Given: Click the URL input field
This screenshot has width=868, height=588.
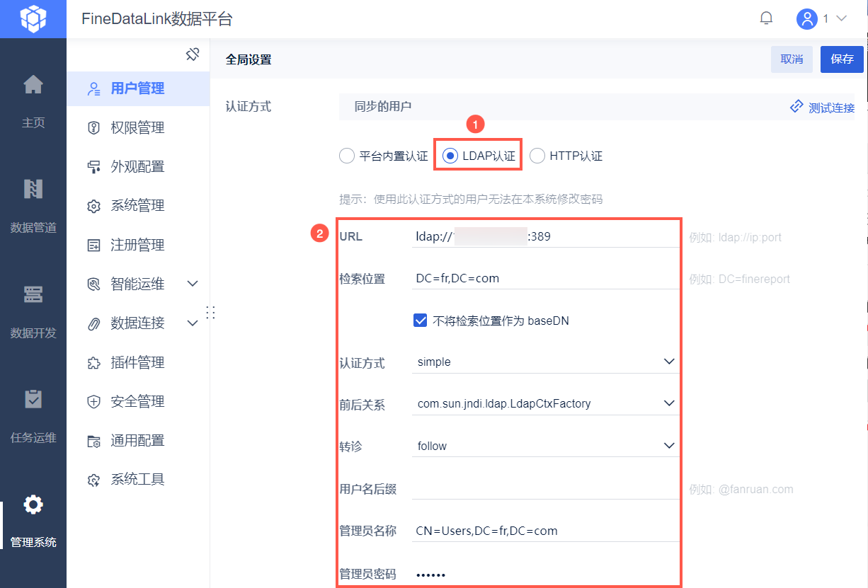Looking at the screenshot, I should 545,237.
